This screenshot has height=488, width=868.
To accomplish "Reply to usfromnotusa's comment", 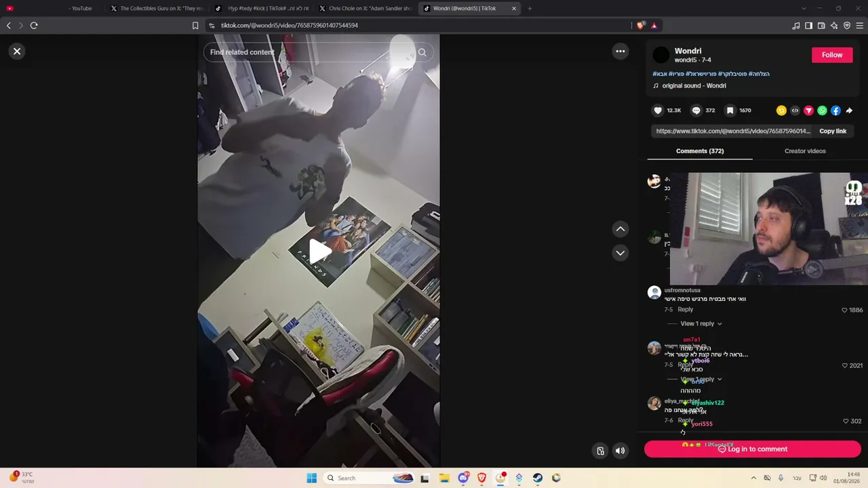I will coord(685,310).
